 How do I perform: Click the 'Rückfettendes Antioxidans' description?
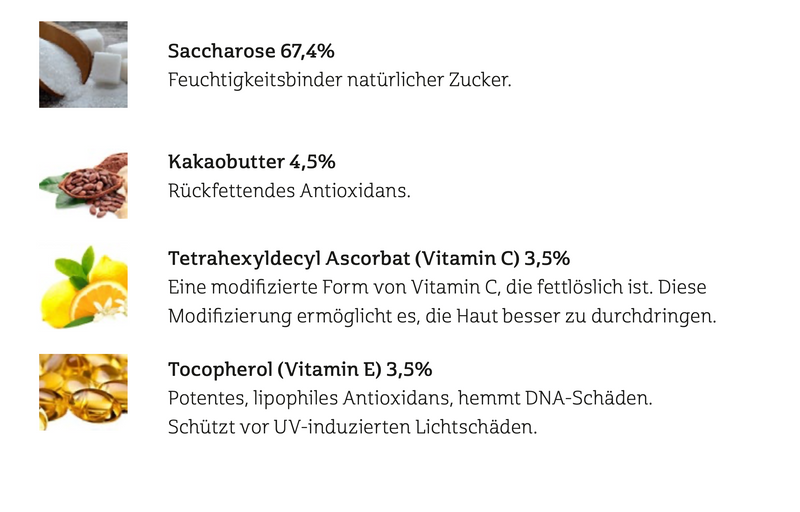tap(289, 190)
